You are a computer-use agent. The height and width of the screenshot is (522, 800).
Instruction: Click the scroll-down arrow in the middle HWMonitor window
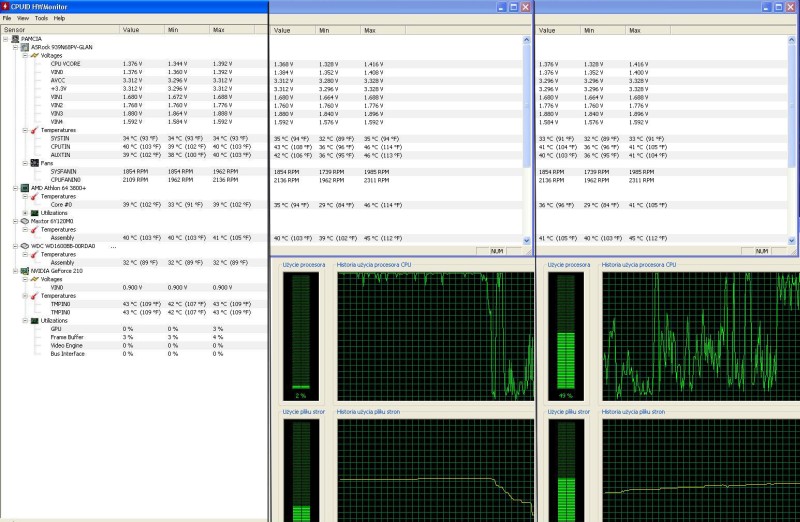point(527,240)
